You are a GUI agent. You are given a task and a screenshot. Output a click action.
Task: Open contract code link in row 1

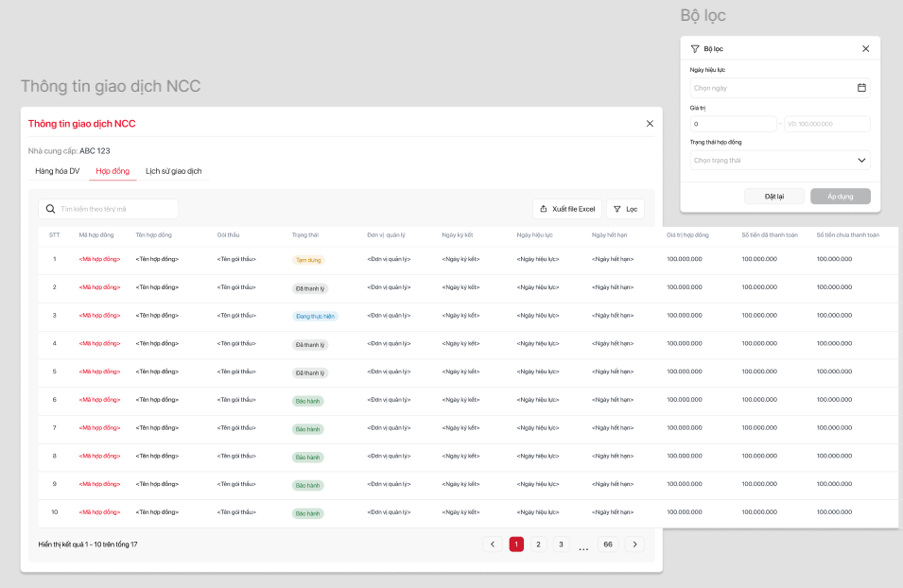99,259
